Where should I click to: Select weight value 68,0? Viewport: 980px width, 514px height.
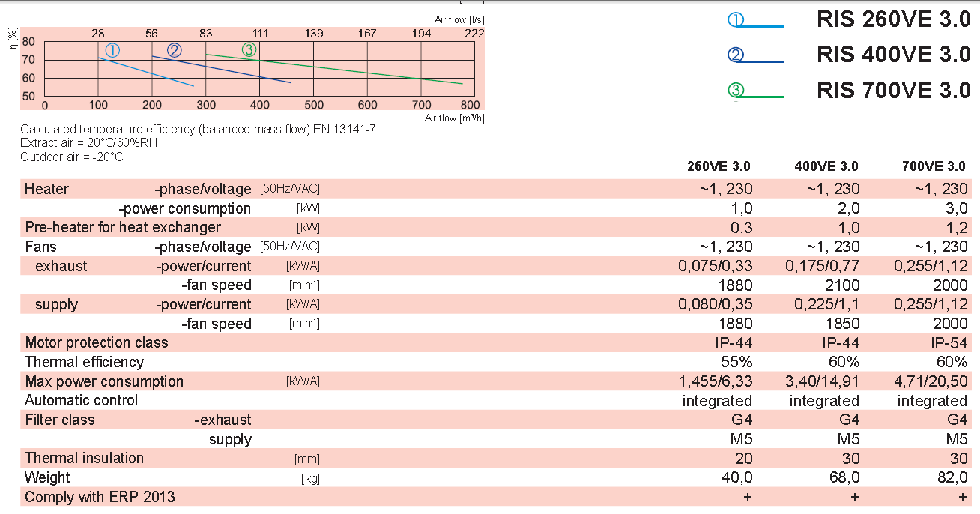tap(844, 477)
